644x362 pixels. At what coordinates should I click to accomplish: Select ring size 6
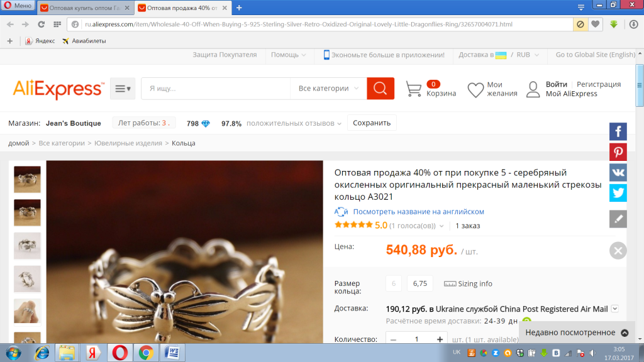point(394,283)
